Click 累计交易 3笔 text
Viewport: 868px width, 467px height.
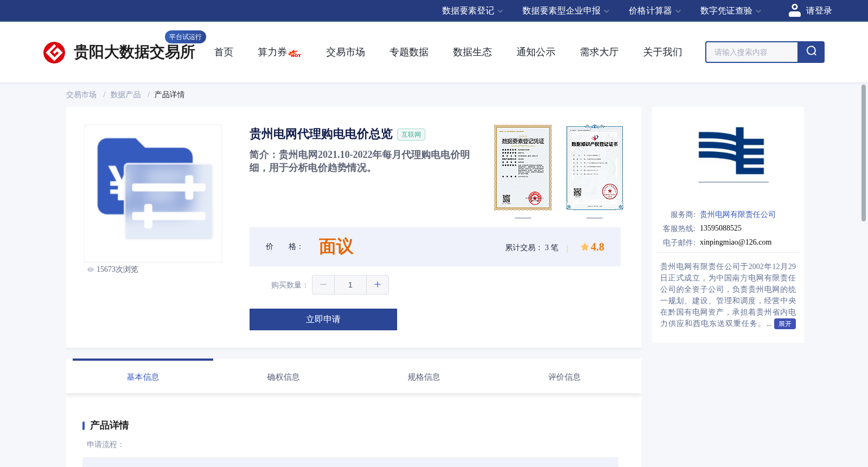532,247
